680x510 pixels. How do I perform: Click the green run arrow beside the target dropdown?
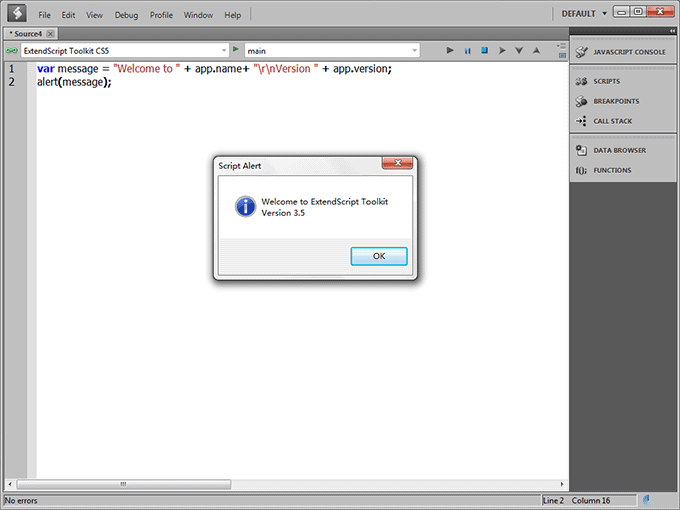click(235, 49)
